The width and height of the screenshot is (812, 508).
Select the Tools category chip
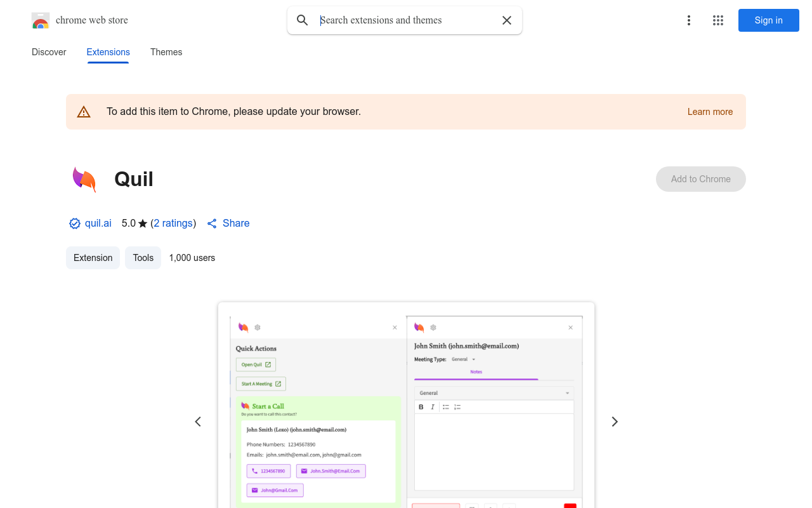[143, 258]
